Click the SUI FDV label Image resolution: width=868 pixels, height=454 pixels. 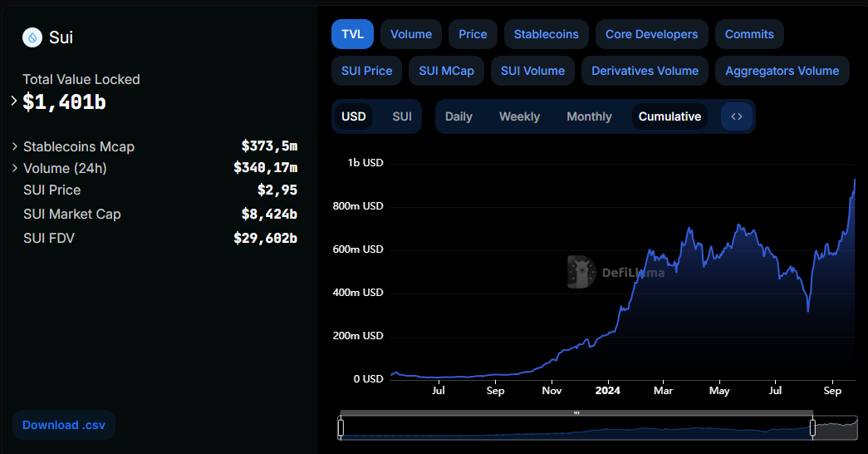49,239
